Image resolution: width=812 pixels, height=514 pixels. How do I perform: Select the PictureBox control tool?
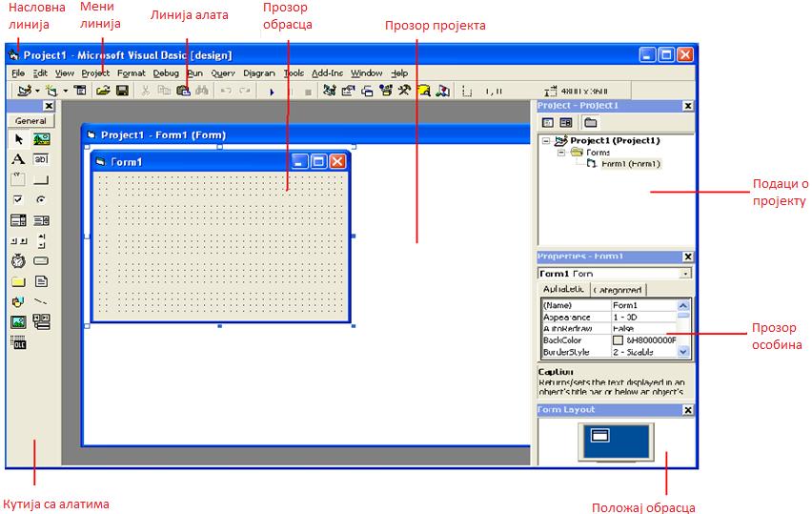click(41, 139)
